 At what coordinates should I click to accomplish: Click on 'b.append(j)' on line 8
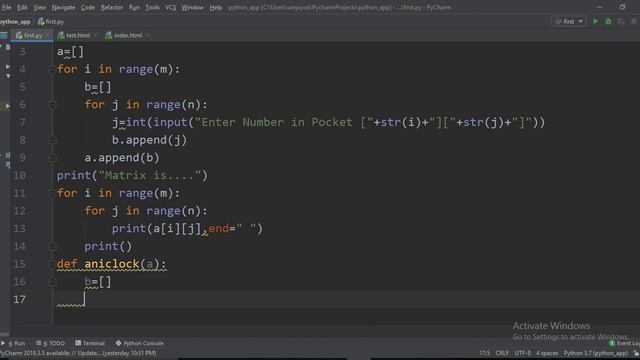[149, 140]
